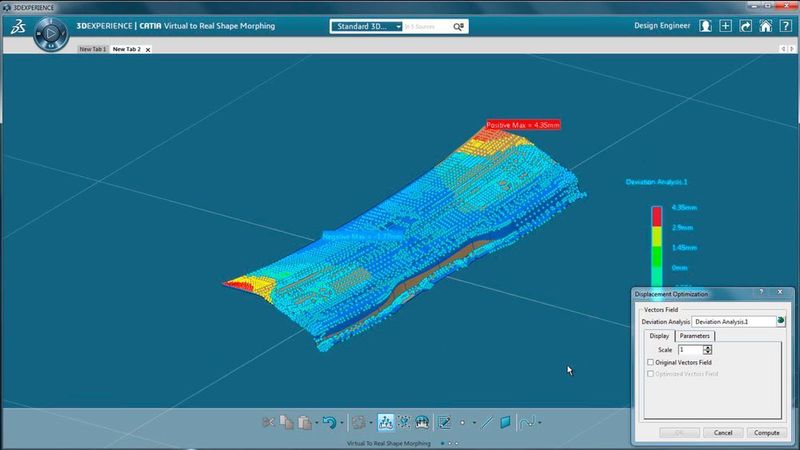This screenshot has height=450, width=800.
Task: Open the 3DEXPERIENCE compass
Action: (51, 34)
